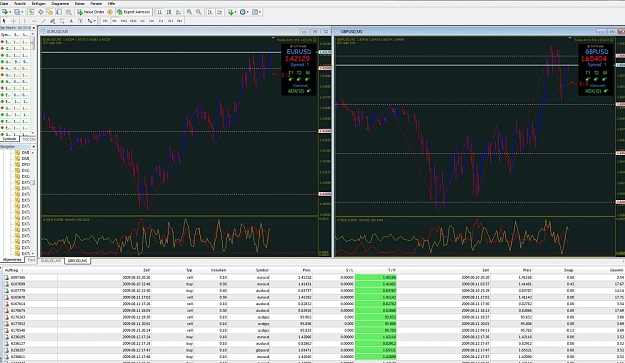This screenshot has height=363, width=625.
Task: Select the arrow cursor tool
Action: coord(4,21)
